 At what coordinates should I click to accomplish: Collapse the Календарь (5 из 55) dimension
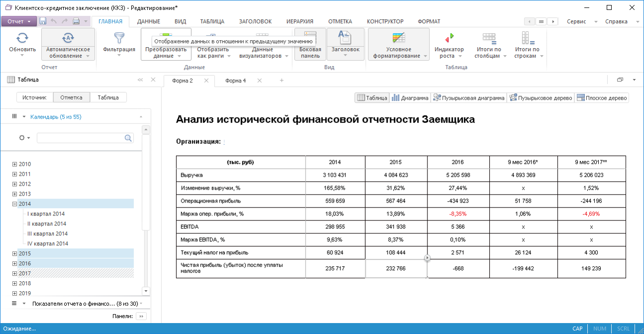coord(141,117)
